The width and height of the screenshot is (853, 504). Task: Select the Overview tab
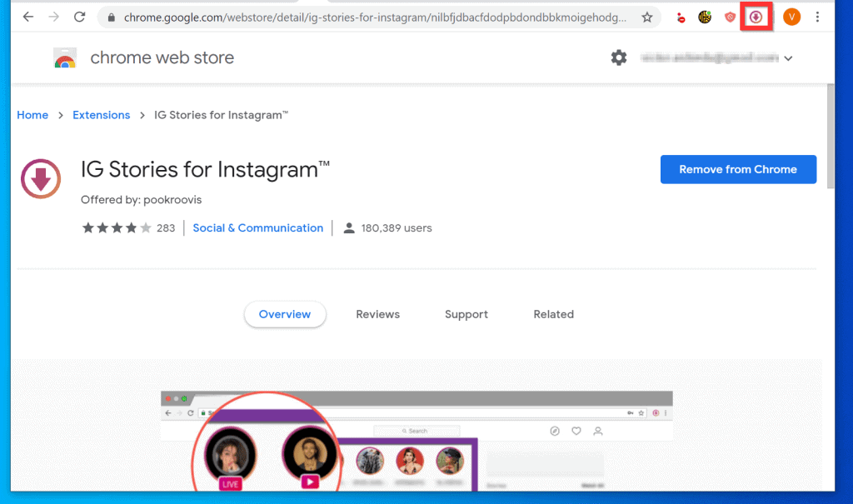pos(285,314)
